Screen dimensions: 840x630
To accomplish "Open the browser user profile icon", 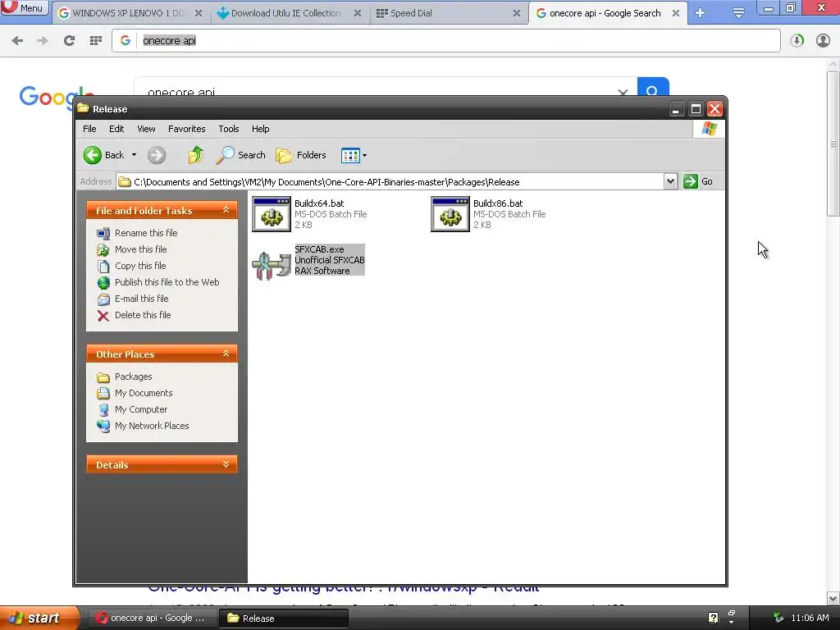I will point(823,40).
